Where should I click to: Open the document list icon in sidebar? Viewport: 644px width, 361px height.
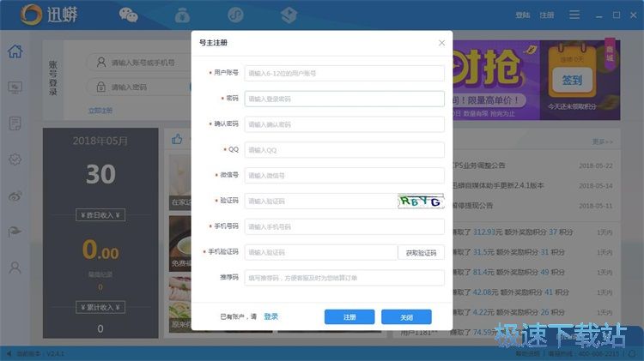click(15, 123)
